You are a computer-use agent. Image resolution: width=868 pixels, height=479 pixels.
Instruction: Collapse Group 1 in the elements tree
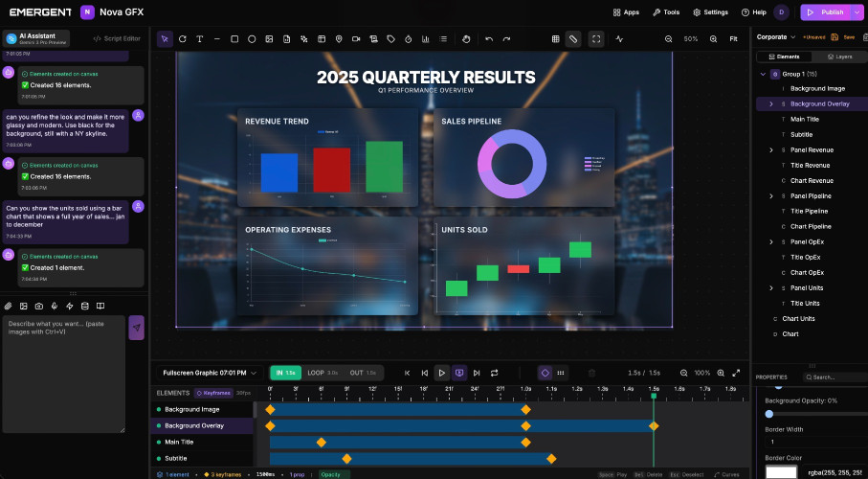coord(764,74)
